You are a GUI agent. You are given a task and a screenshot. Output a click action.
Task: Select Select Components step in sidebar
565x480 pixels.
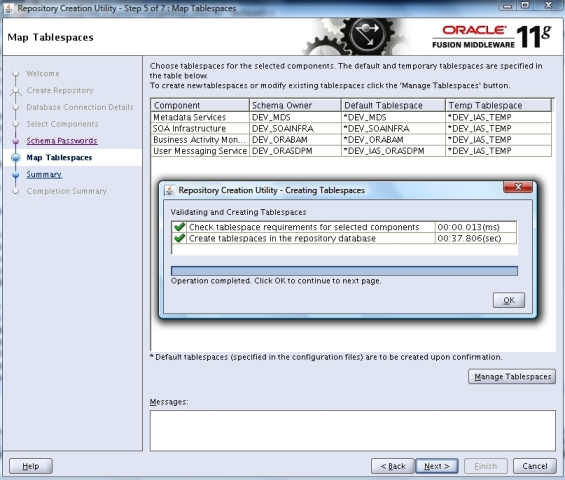(x=62, y=124)
